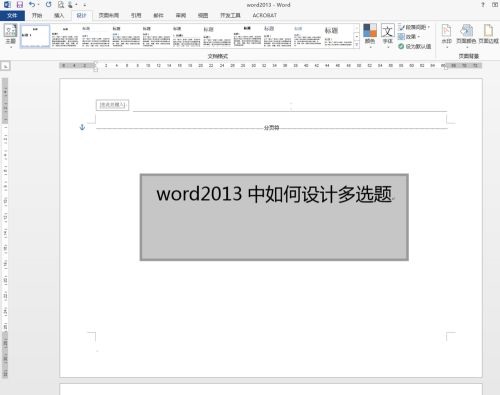Click the Save icon in quick access toolbar
Screen dimensions: 500x395
20,5
